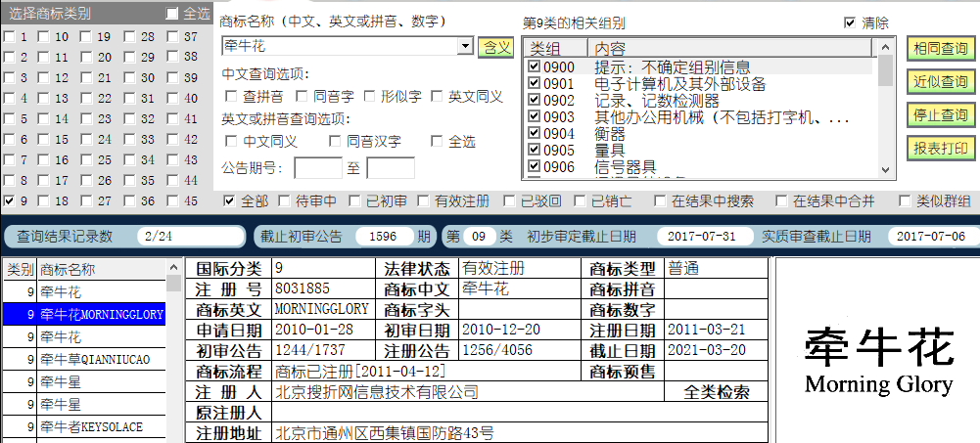Click the Morning Glory trademark image
This screenshot has height=443, width=980.
pyautogui.click(x=877, y=362)
